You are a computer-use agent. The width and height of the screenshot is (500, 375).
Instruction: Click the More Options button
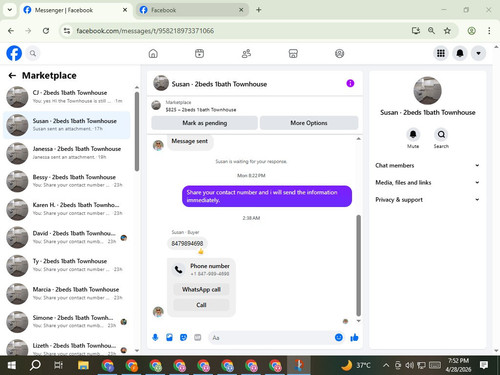[x=309, y=123]
